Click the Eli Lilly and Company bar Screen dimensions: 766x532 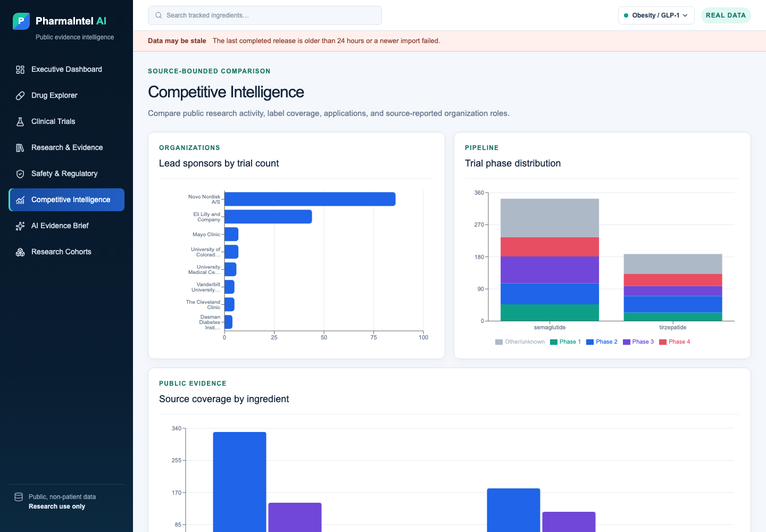[x=268, y=217]
